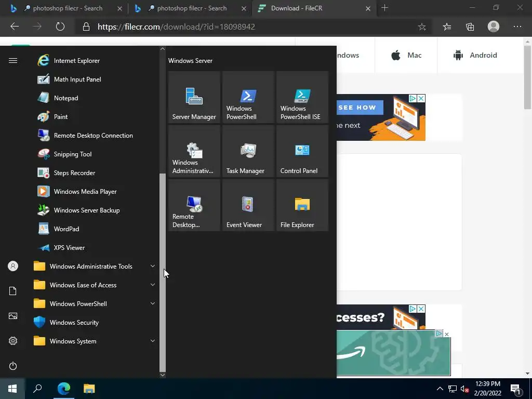Click the Windows Server group heading
This screenshot has height=399, width=532.
(190, 61)
